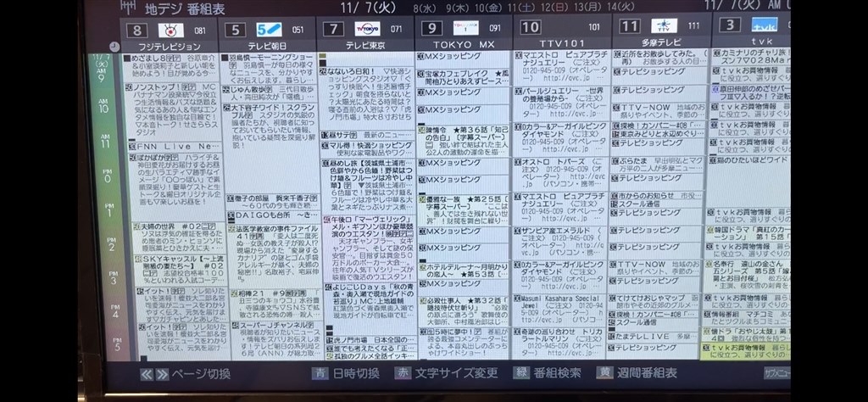Image resolution: width=868 pixels, height=402 pixels.
Task: Select program 相棒21 #9
Action: [277, 304]
